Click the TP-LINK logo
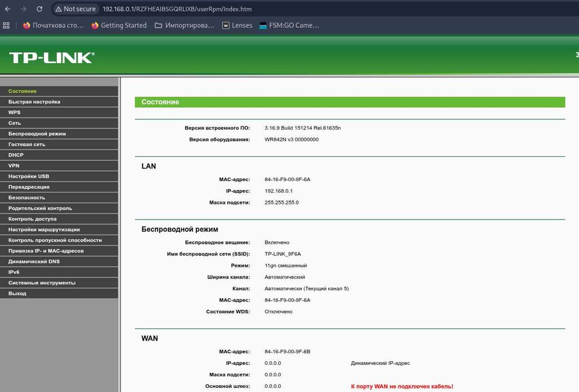 [52, 57]
